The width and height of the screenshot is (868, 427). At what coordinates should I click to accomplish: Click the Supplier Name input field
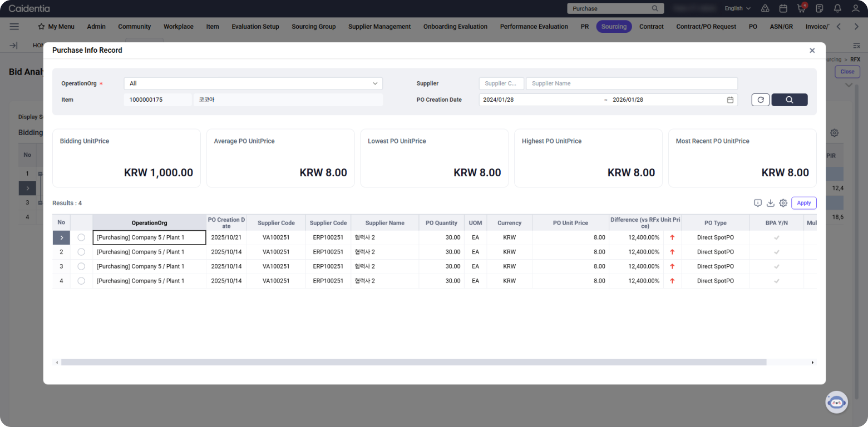tap(632, 83)
